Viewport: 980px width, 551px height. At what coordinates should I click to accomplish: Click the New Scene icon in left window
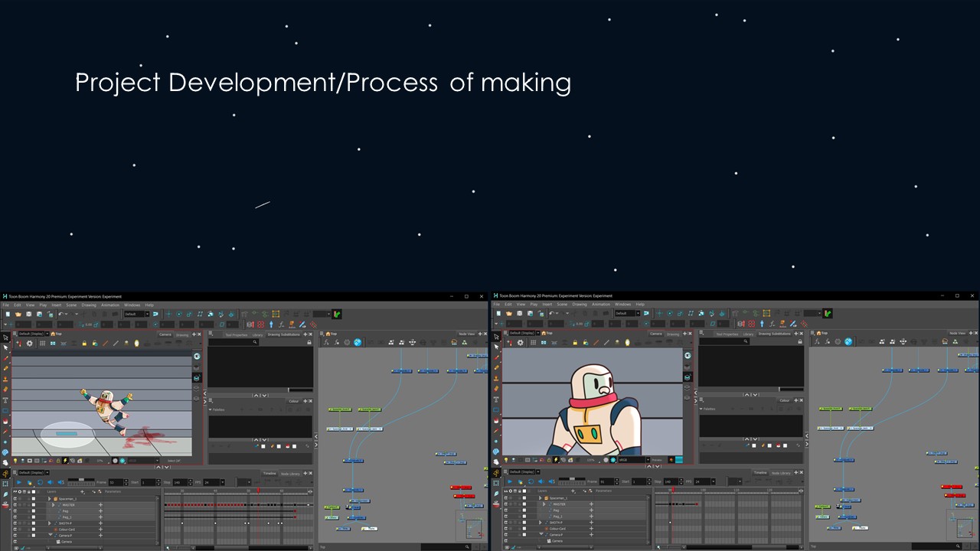[x=8, y=314]
